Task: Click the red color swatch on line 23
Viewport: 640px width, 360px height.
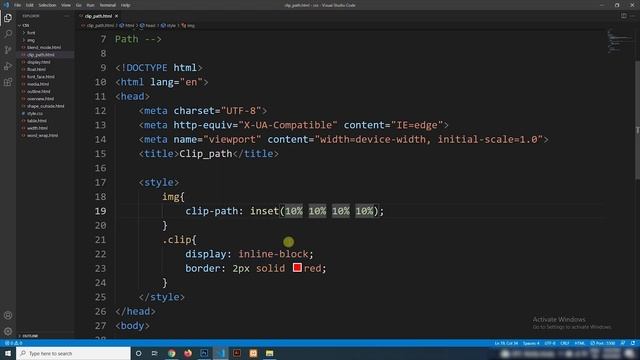Action: tap(297, 268)
